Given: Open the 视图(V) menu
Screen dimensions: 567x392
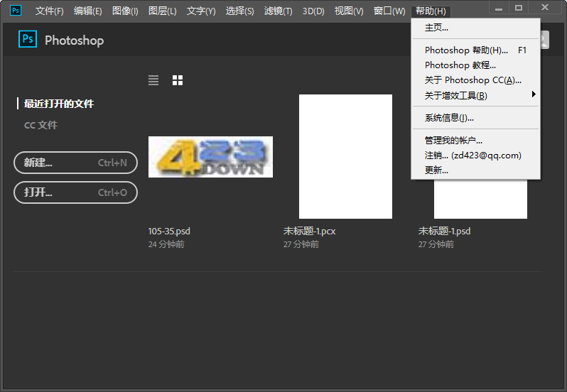Looking at the screenshot, I should [349, 11].
